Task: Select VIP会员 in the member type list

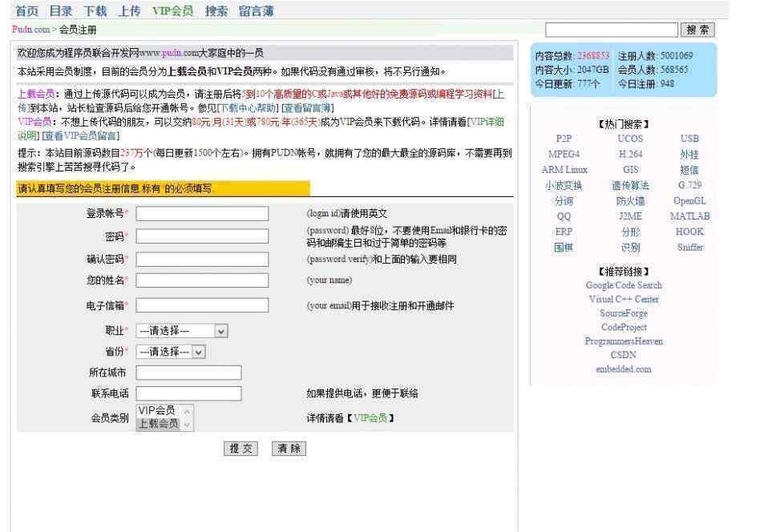Action: [x=157, y=410]
